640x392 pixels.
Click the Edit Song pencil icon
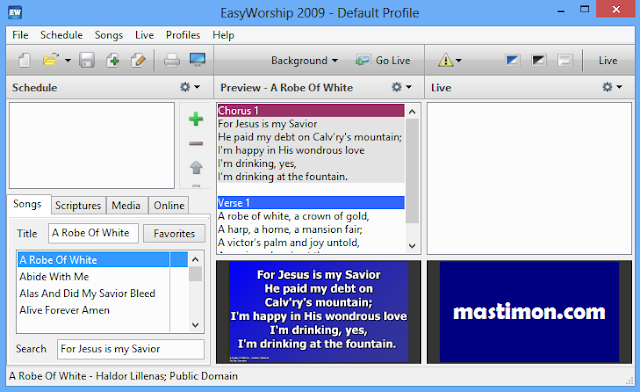point(138,60)
